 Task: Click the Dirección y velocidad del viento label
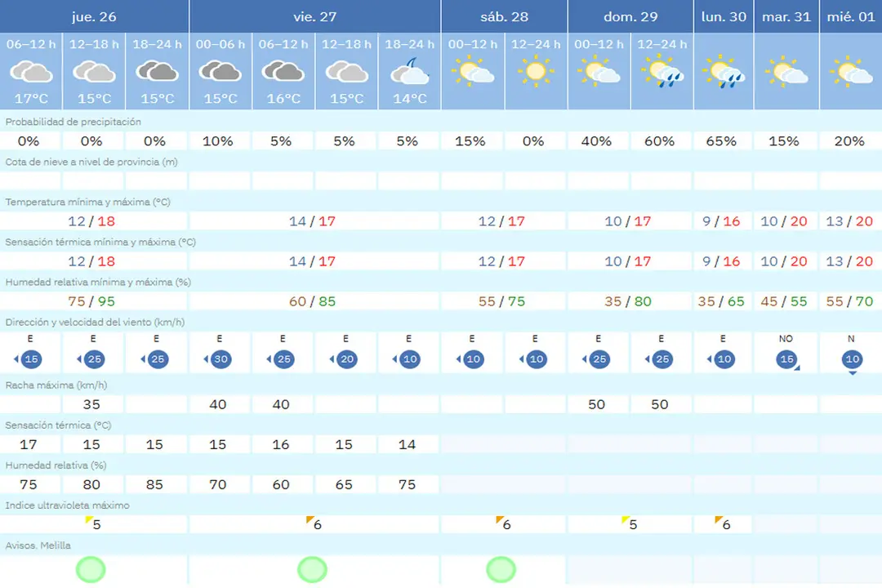point(95,323)
